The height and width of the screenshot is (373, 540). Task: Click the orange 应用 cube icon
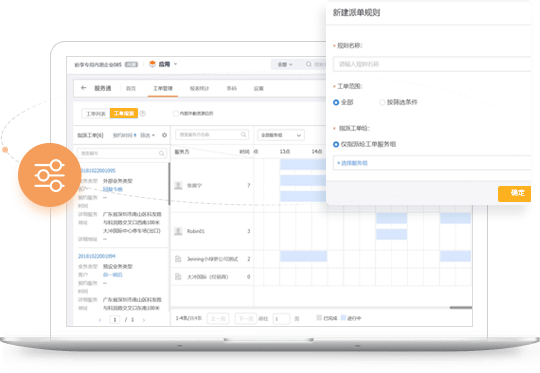click(152, 64)
